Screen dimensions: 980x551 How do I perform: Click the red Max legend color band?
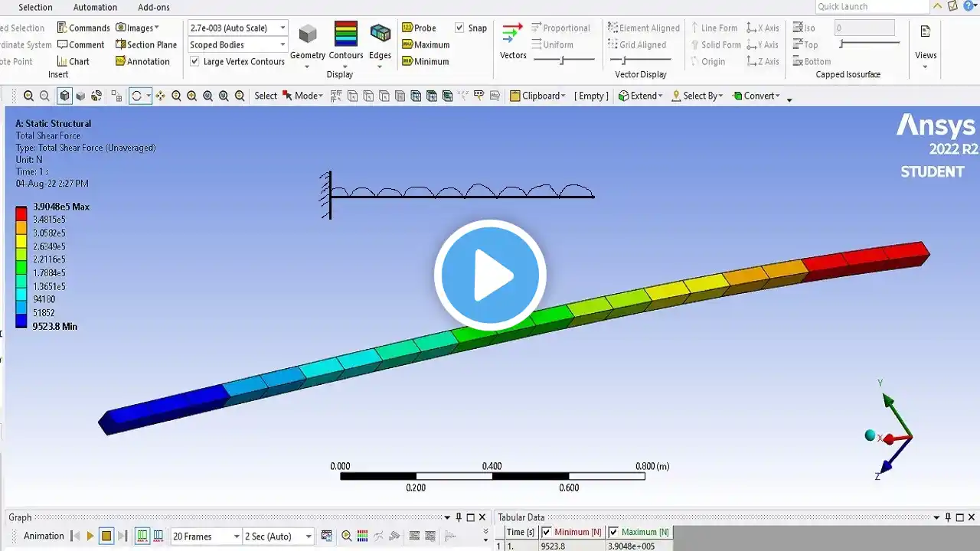[x=21, y=212]
